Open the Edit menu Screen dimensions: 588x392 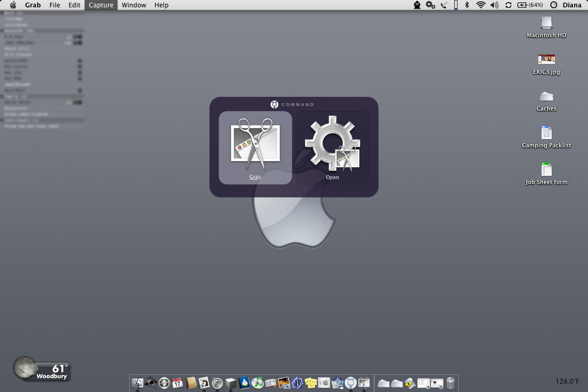coord(74,5)
